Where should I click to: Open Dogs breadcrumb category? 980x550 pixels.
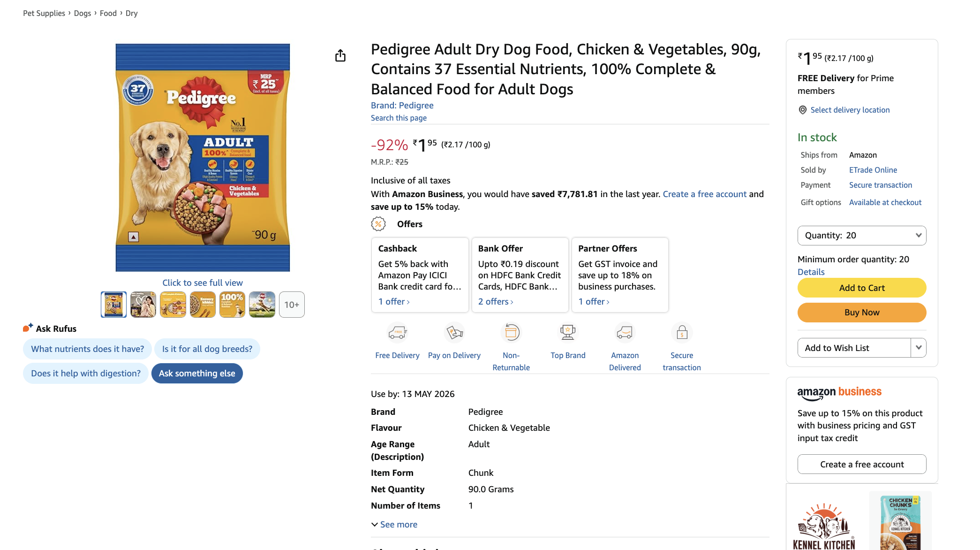point(83,13)
